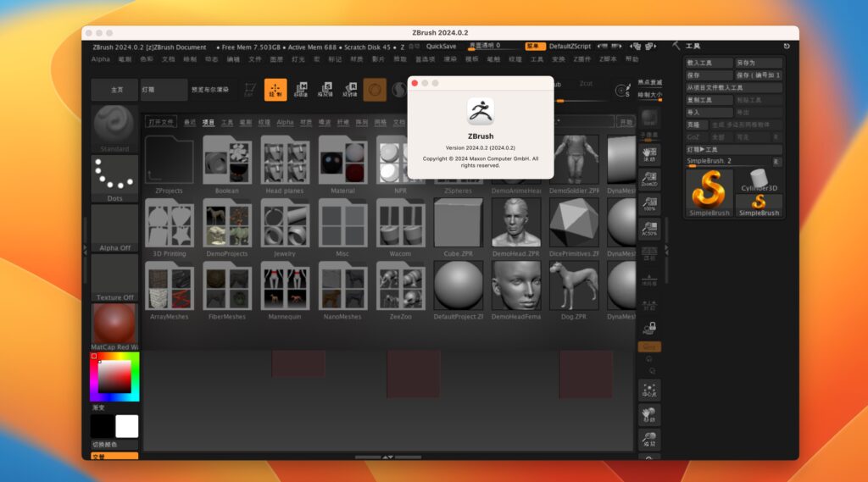Toggle the LightBox button
Viewport: 868px width, 482px height.
click(164, 90)
